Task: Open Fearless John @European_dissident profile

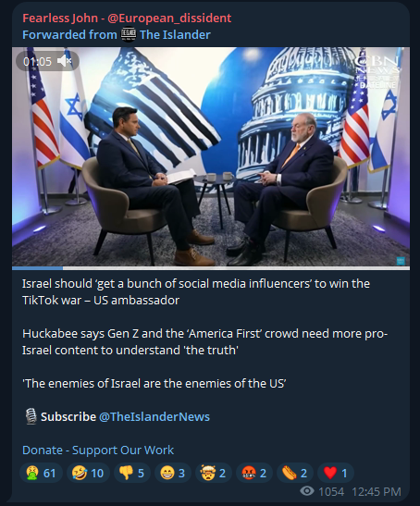Action: (x=127, y=19)
